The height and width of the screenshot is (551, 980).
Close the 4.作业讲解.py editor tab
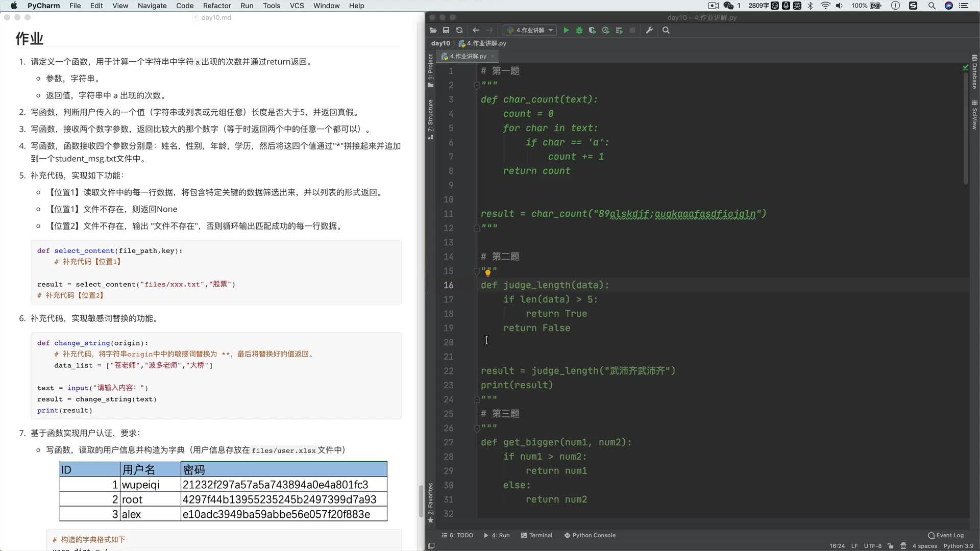493,56
